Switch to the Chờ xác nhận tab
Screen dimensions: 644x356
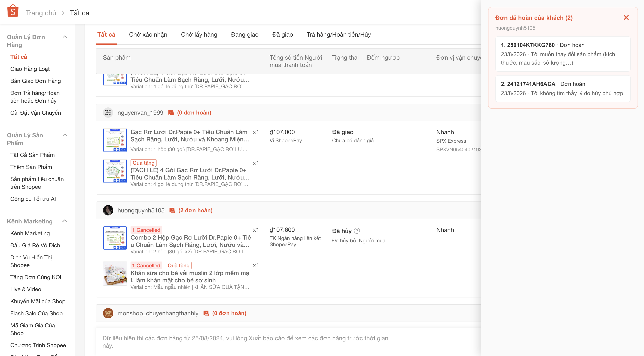point(148,34)
